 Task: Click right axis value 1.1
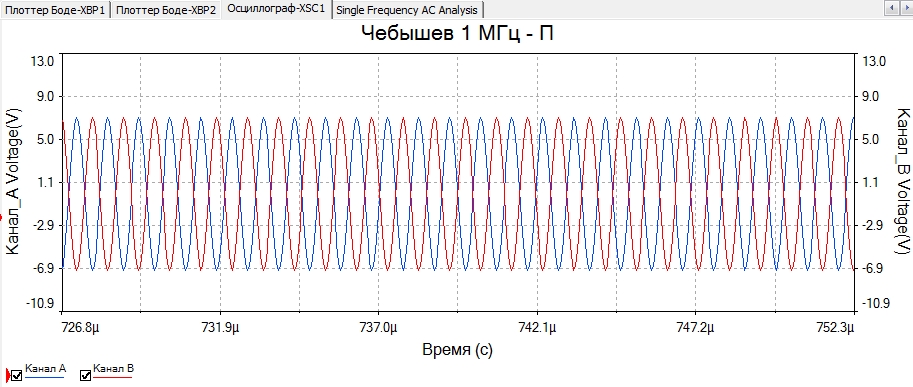tap(870, 183)
